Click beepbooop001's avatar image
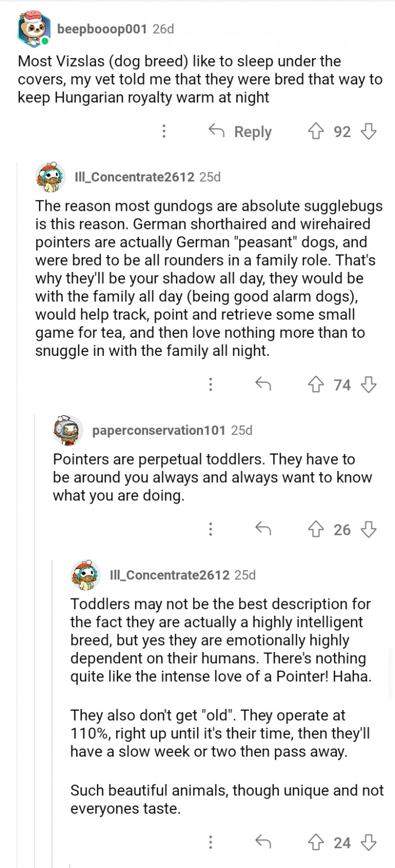 [34, 30]
